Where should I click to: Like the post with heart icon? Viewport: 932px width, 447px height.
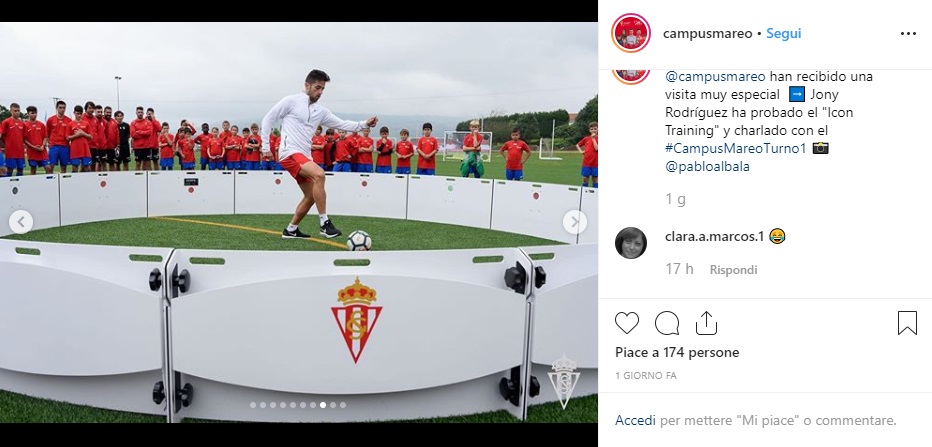point(626,323)
